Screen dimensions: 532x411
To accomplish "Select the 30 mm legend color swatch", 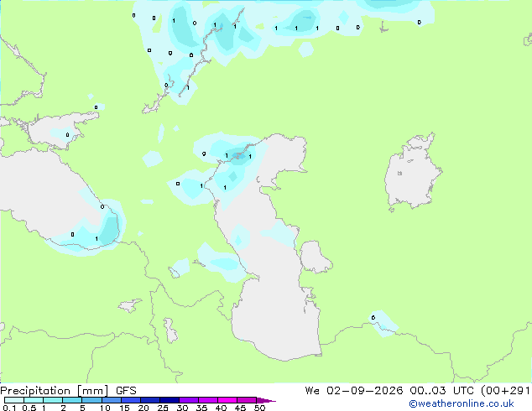I will tap(188, 400).
